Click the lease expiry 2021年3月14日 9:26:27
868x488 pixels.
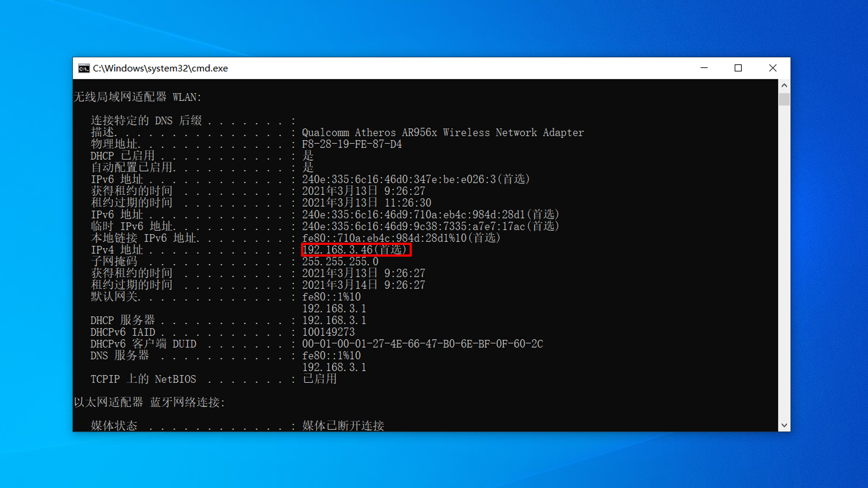coord(363,285)
